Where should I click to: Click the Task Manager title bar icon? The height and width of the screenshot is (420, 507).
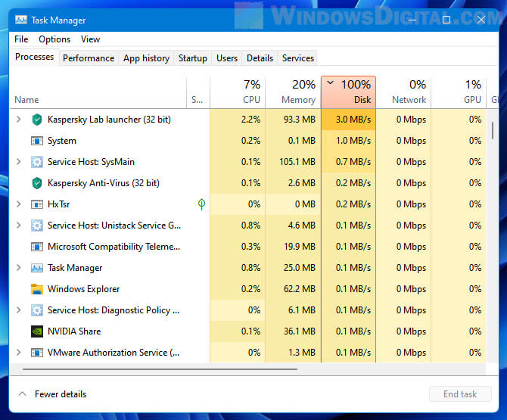(x=21, y=20)
